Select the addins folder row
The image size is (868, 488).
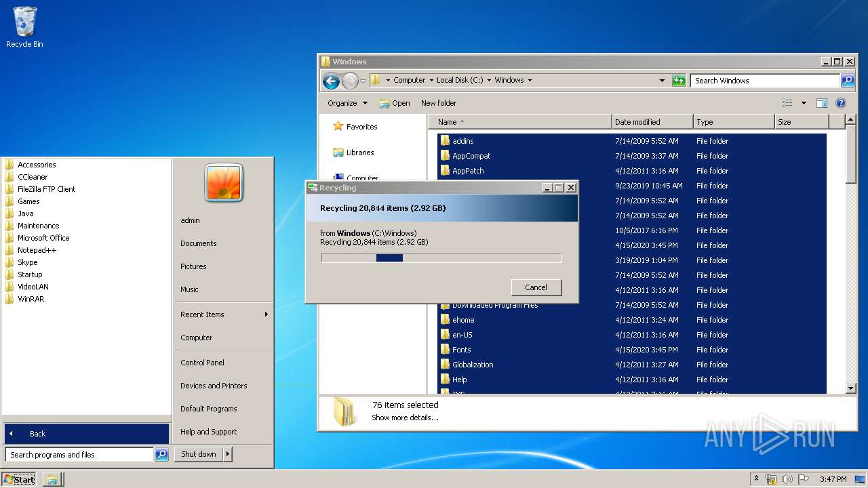click(632, 141)
